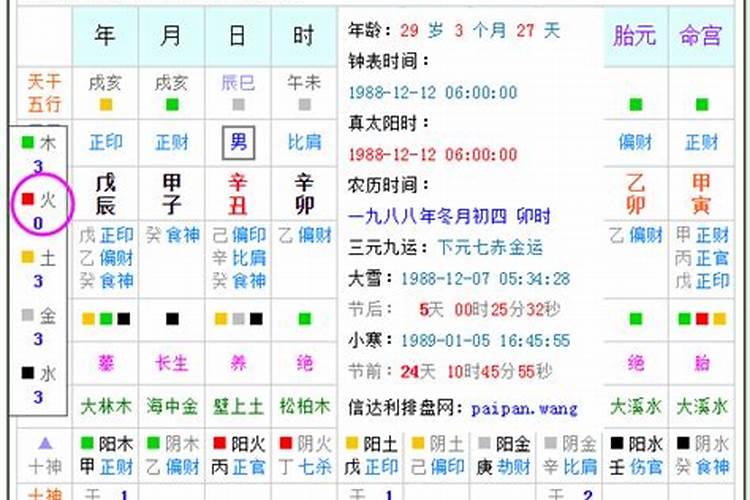Screen dimensions: 750x500
Task: Click 节后 value 5天 00时25分32秒
Action: point(490,310)
